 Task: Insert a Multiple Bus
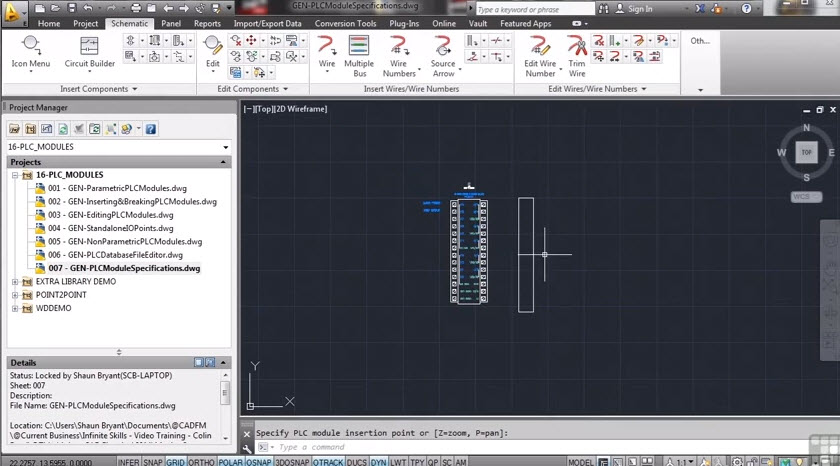click(x=359, y=56)
